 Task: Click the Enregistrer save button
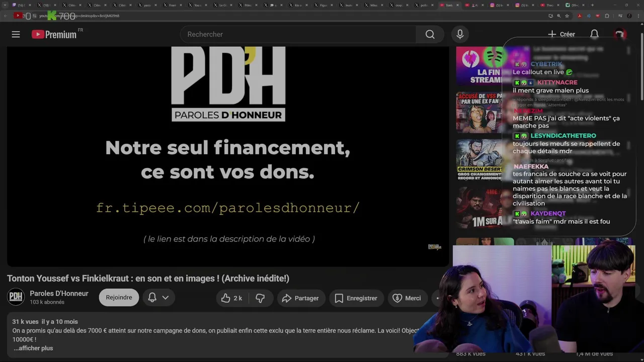coord(356,298)
